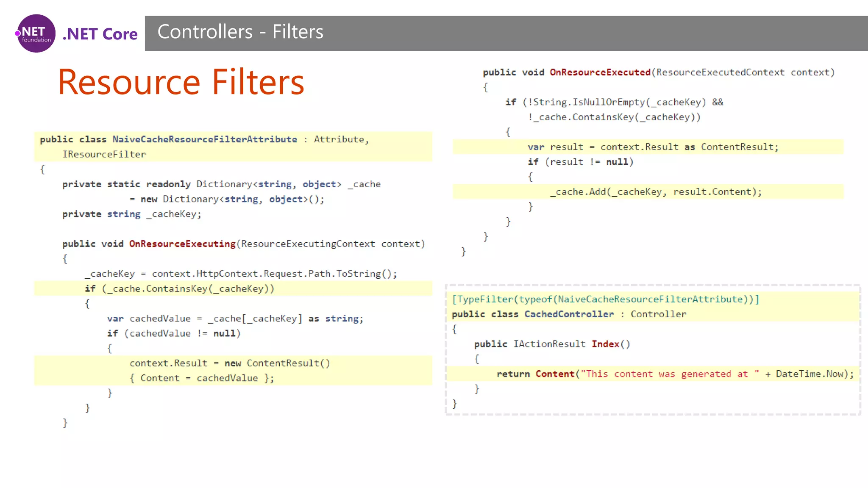Screen dimensions: 868x488
Task: Click the .NET foundation logo
Action: (36, 33)
